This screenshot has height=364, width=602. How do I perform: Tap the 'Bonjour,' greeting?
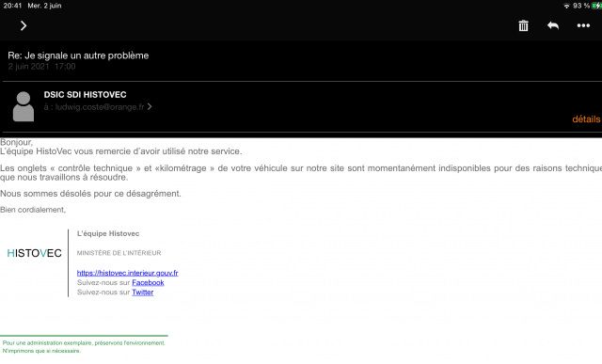16,142
